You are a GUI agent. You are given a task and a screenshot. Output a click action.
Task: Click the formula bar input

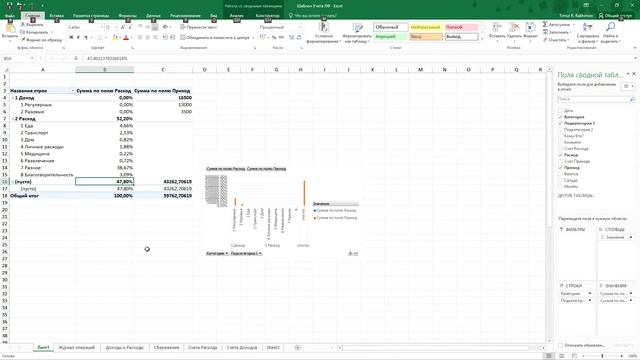(x=359, y=58)
